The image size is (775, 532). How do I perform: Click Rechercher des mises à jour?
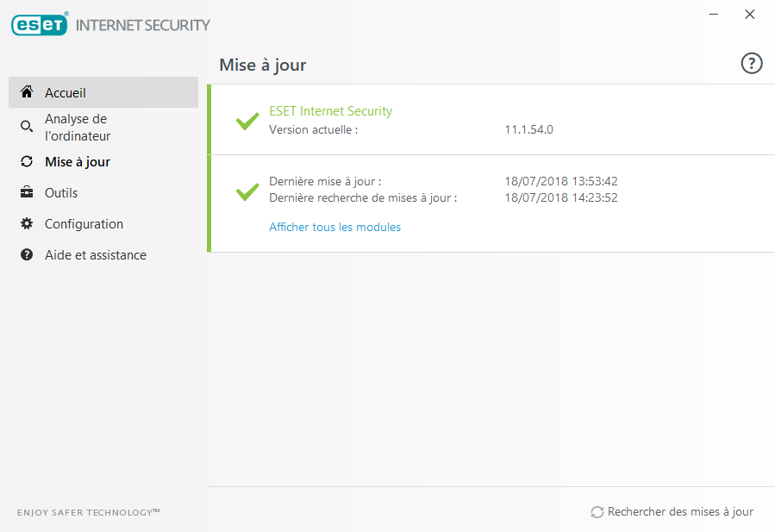680,512
